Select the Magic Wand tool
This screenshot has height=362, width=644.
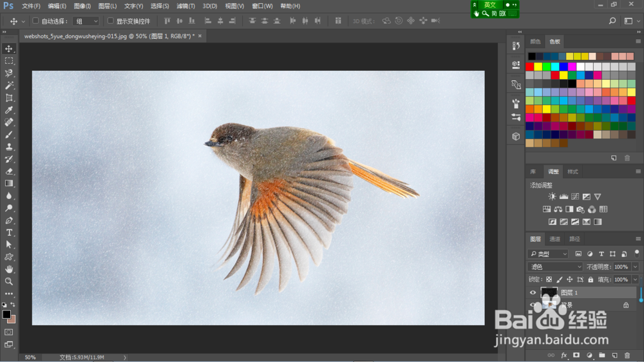point(8,86)
